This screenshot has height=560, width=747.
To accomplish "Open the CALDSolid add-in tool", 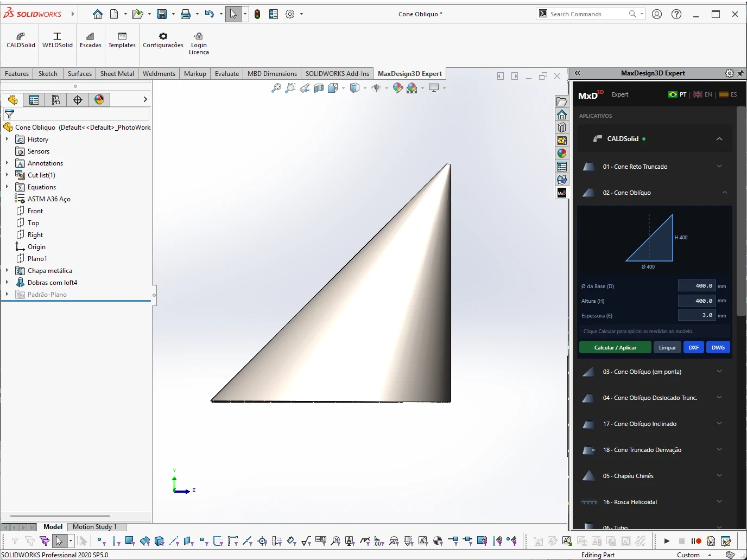I will click(21, 40).
